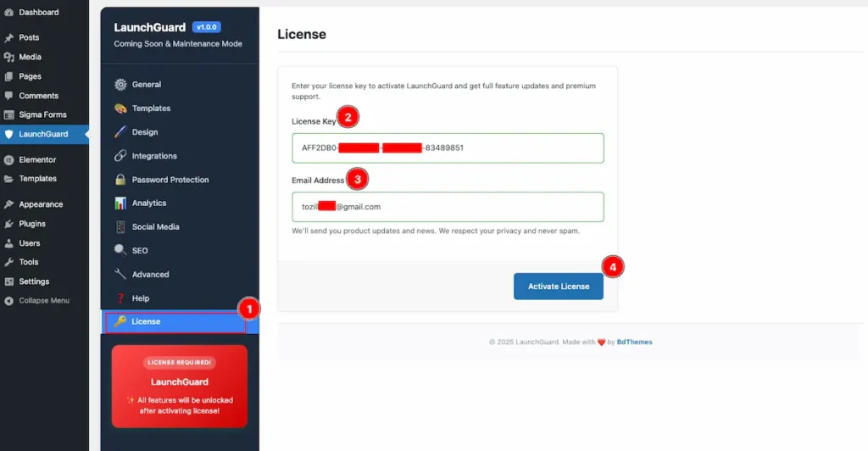
Task: Click Collapse Menu label
Action: point(44,300)
